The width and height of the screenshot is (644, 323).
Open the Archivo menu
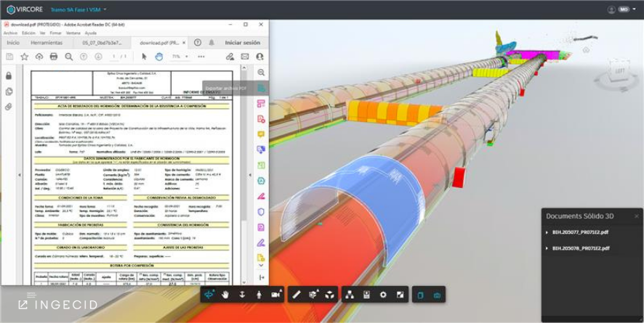pyautogui.click(x=10, y=33)
